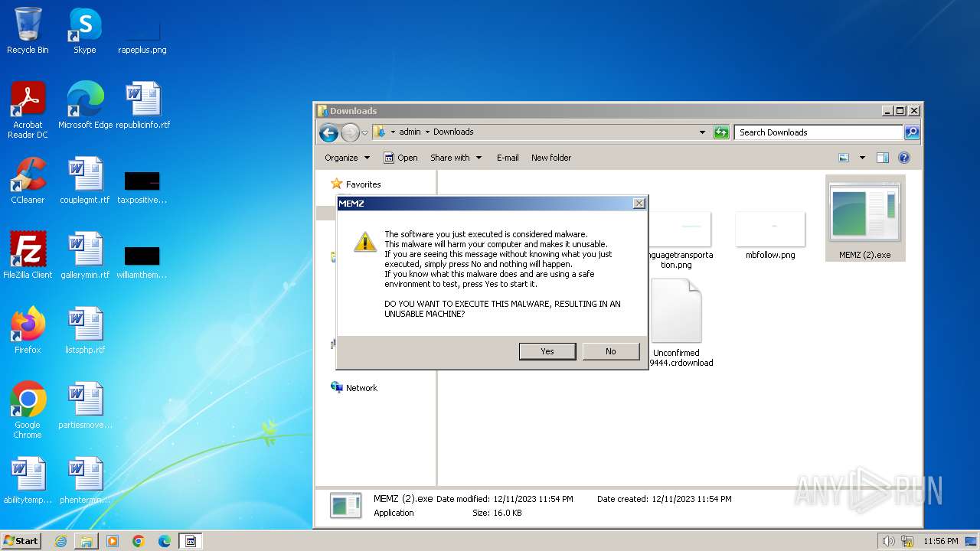This screenshot has width=980, height=551.
Task: Click Yes to execute the malware
Action: pos(547,351)
